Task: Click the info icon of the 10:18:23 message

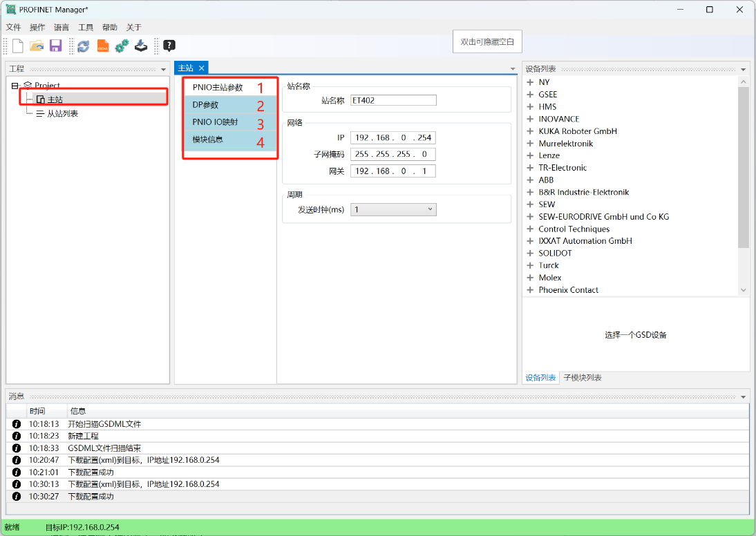Action: click(x=17, y=436)
